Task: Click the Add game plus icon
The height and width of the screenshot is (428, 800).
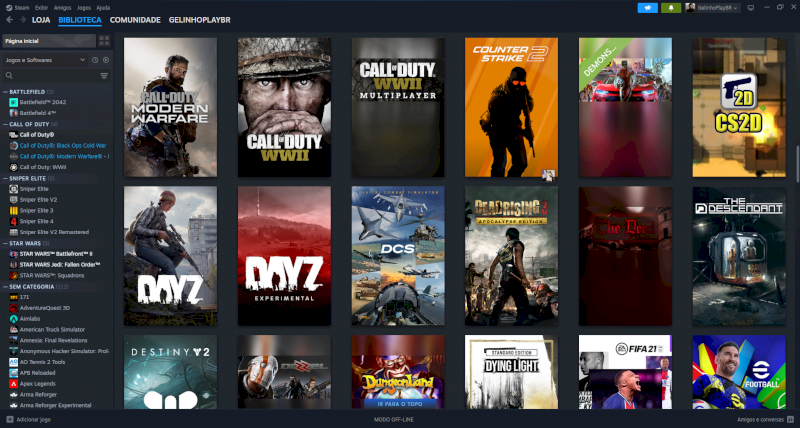Action: coord(10,419)
